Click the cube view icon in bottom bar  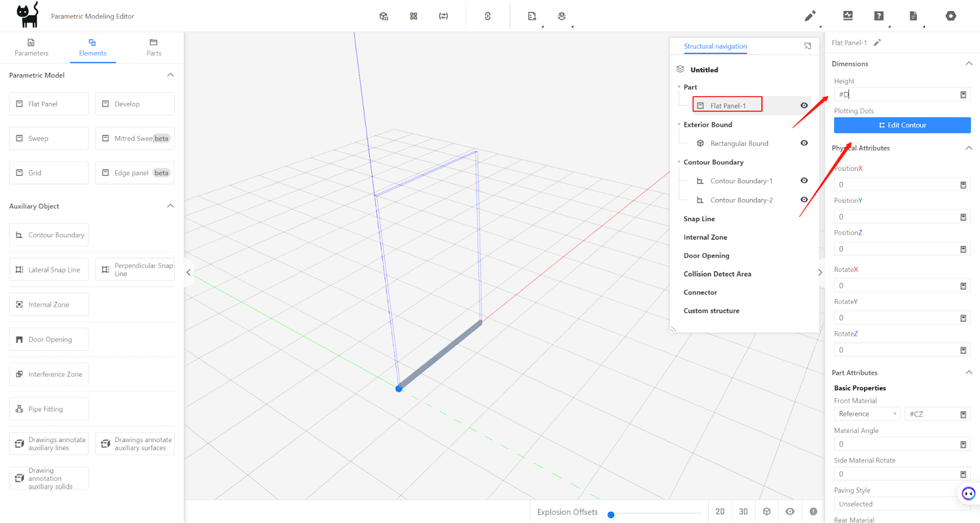pos(767,511)
